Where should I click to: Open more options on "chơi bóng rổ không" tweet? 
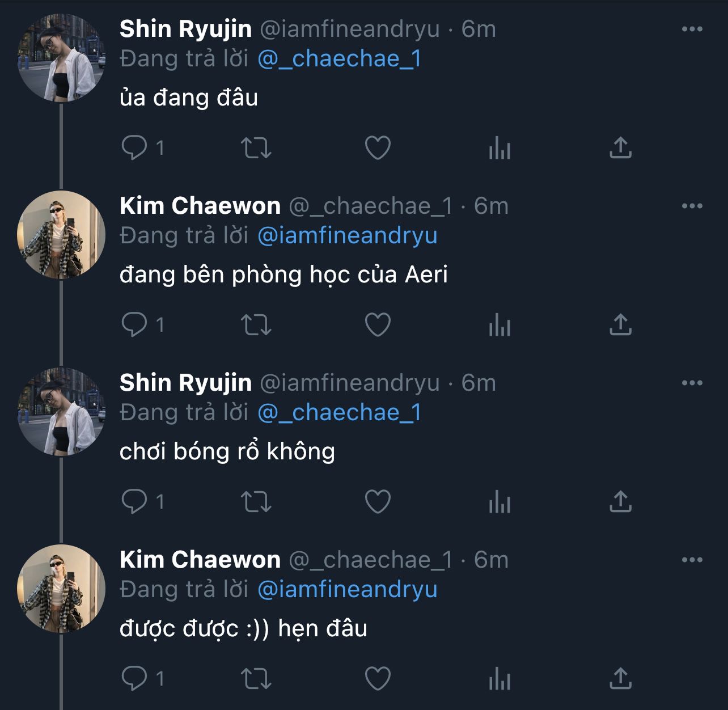tap(692, 383)
